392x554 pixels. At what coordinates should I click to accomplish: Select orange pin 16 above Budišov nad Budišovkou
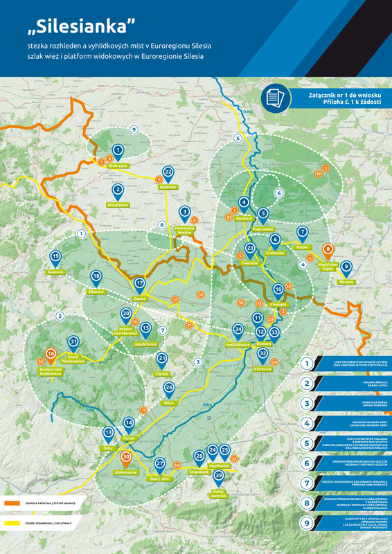point(51,356)
